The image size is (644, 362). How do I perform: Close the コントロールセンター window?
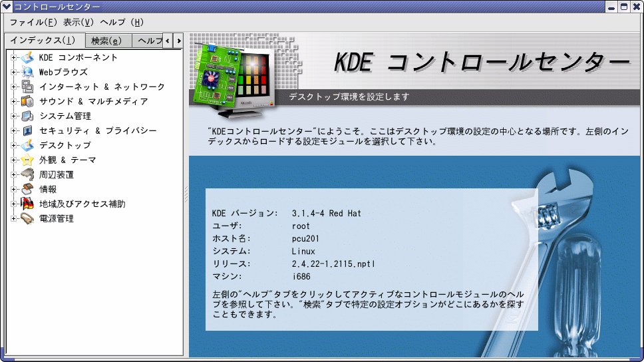[x=637, y=7]
